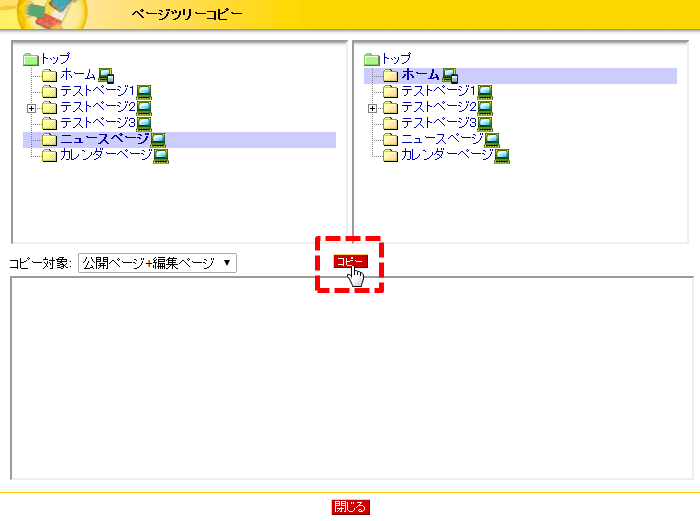Image resolution: width=700 pixels, height=521 pixels.
Task: Expand テストページ2 in the right tree
Action: click(x=372, y=108)
